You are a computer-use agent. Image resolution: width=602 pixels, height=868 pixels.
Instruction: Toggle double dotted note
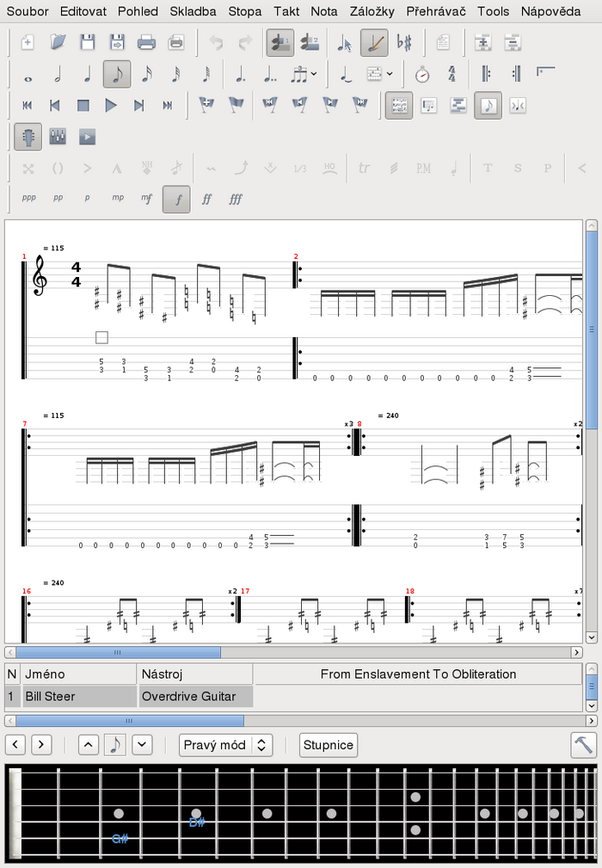coord(270,74)
